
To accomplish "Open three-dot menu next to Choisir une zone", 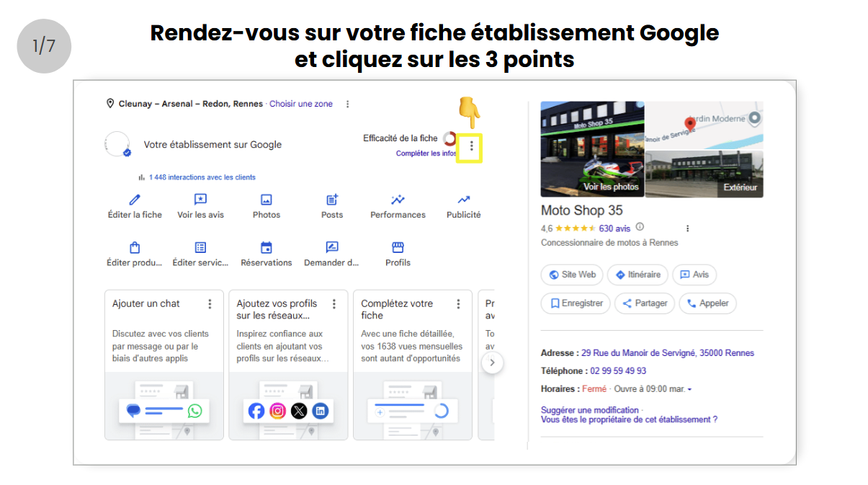I will click(x=347, y=104).
